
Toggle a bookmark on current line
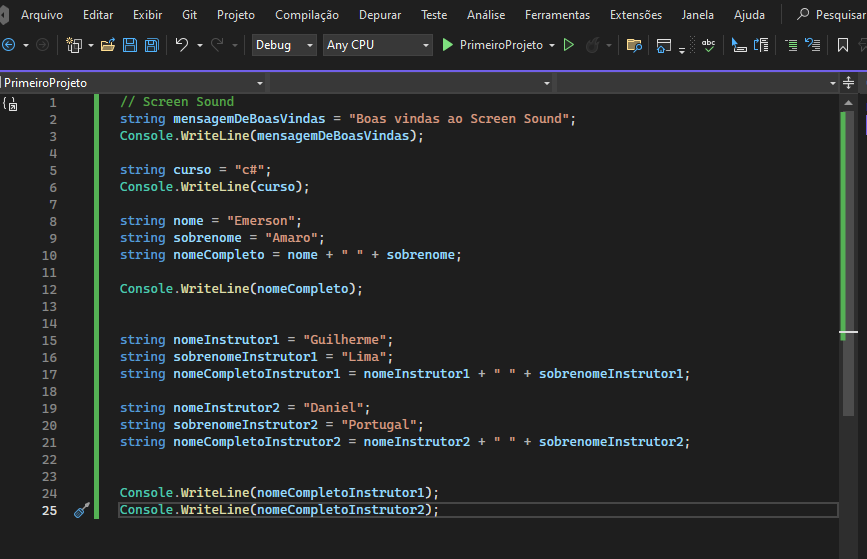point(843,45)
